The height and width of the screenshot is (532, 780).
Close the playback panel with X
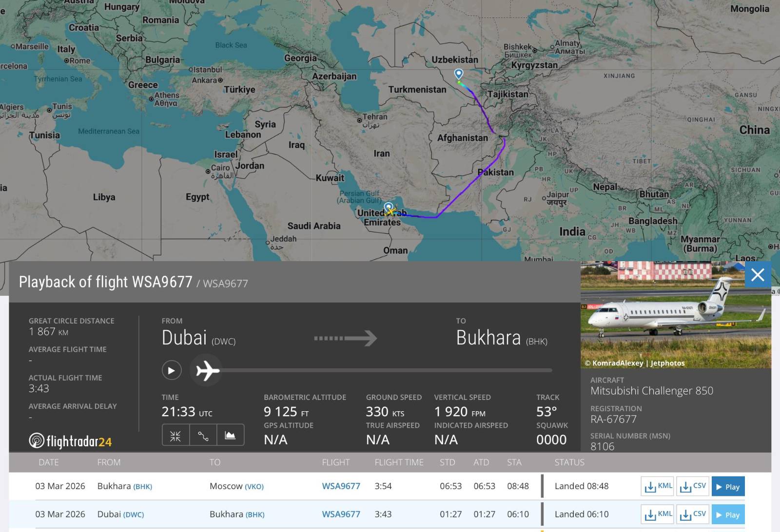758,275
